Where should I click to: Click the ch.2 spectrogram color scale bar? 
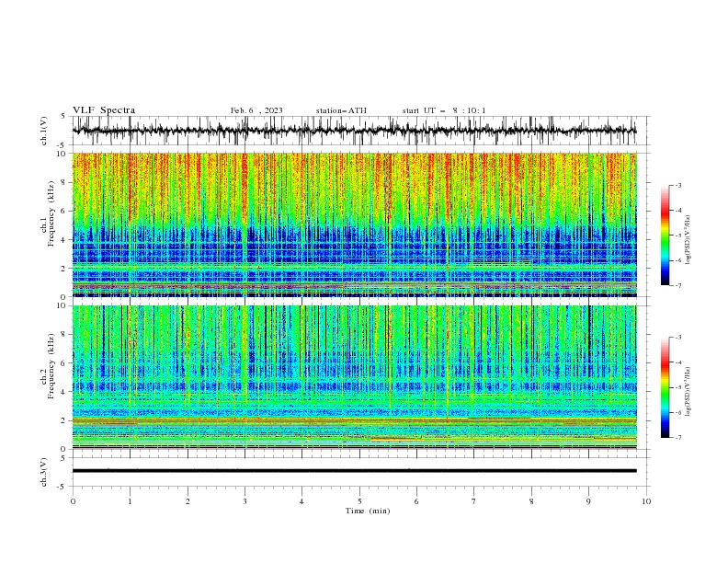(665, 387)
